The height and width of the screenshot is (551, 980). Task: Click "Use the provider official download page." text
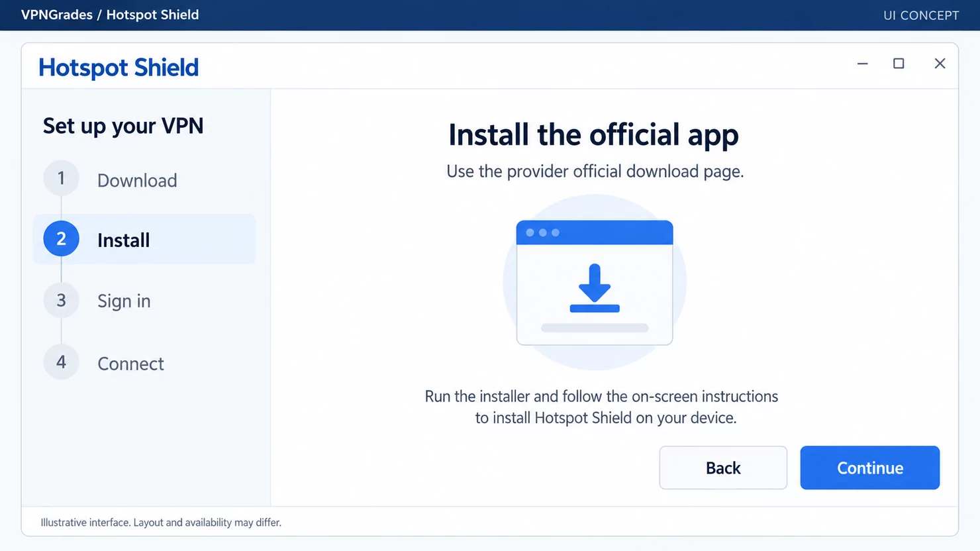[x=595, y=172]
